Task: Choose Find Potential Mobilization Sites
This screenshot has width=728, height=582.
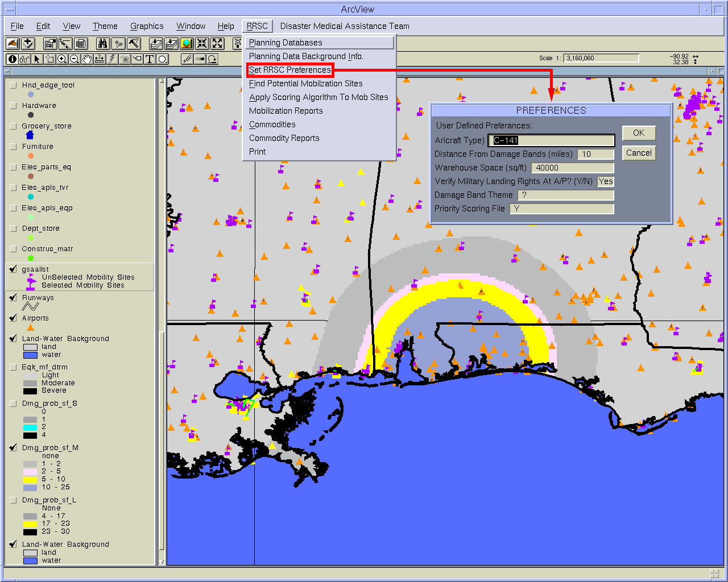Action: click(x=305, y=84)
